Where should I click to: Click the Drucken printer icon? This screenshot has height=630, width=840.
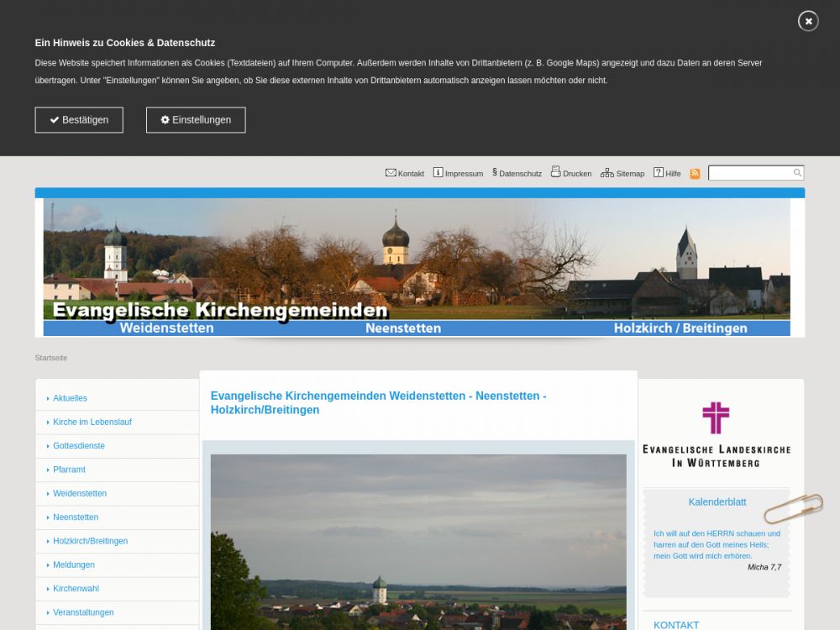[555, 172]
